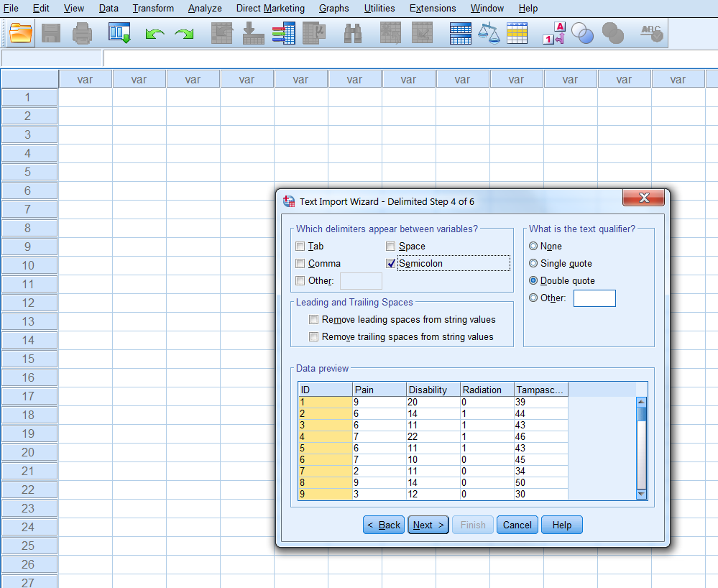Image resolution: width=718 pixels, height=588 pixels.
Task: Click the Spell check ABC icon
Action: pos(651,33)
